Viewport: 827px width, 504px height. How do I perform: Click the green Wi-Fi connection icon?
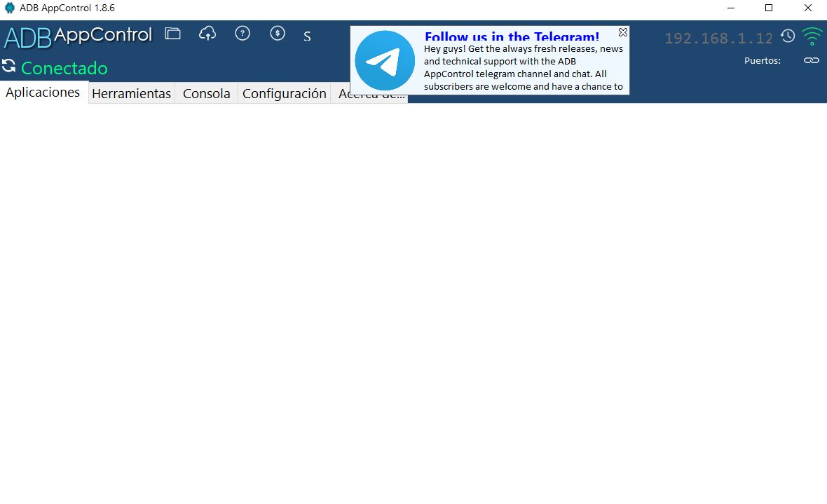click(812, 36)
